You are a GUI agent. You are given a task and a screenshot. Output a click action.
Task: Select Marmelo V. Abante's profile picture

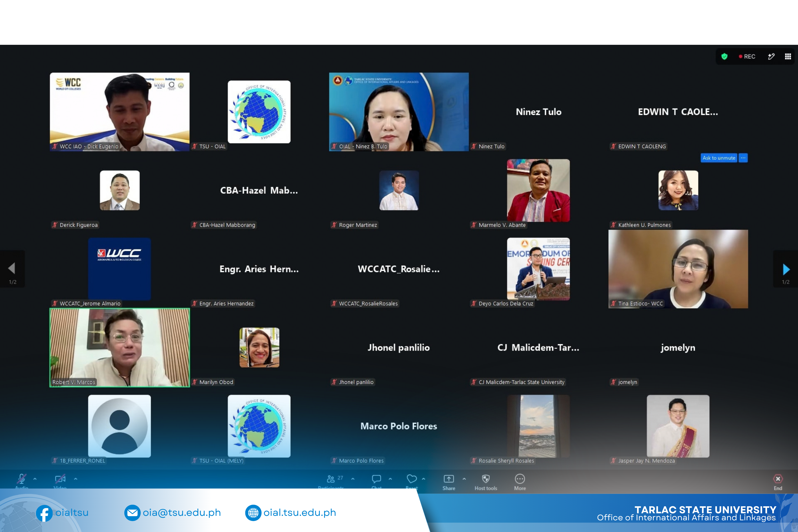tap(538, 190)
